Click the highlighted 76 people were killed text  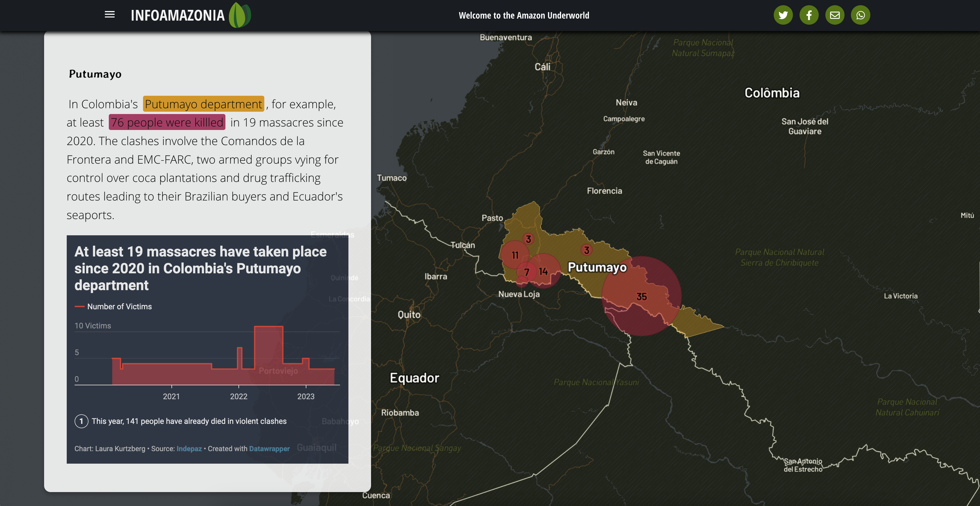167,122
